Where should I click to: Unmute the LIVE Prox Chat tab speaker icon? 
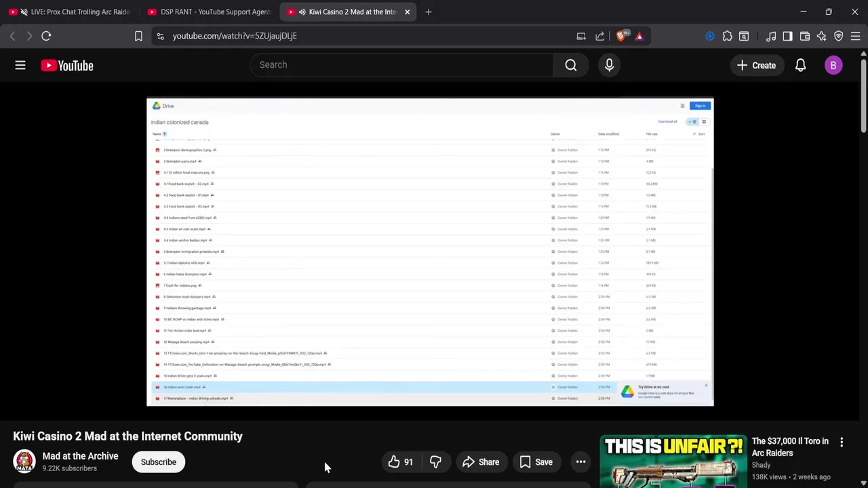tap(24, 12)
